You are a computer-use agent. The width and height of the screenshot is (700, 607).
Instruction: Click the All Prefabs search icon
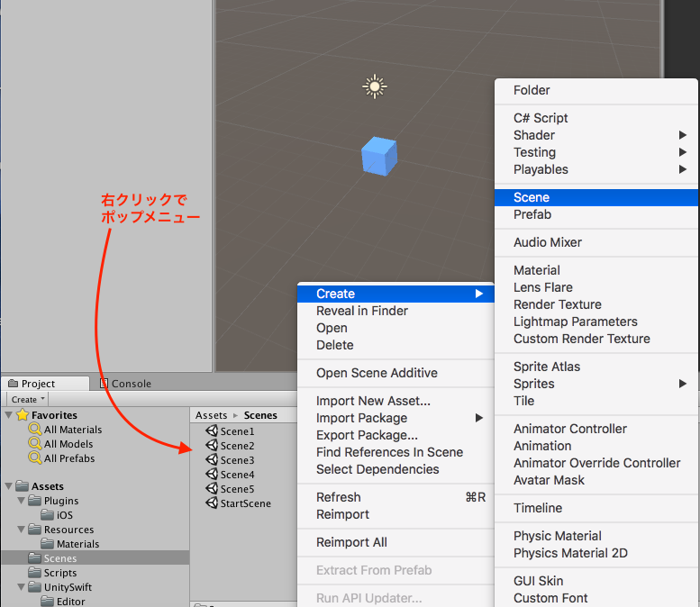point(35,458)
